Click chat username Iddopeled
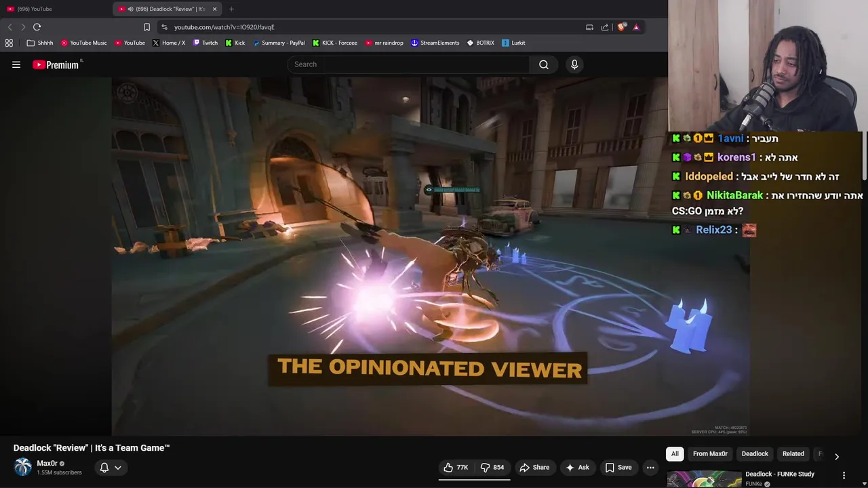The width and height of the screenshot is (868, 488). point(709,176)
